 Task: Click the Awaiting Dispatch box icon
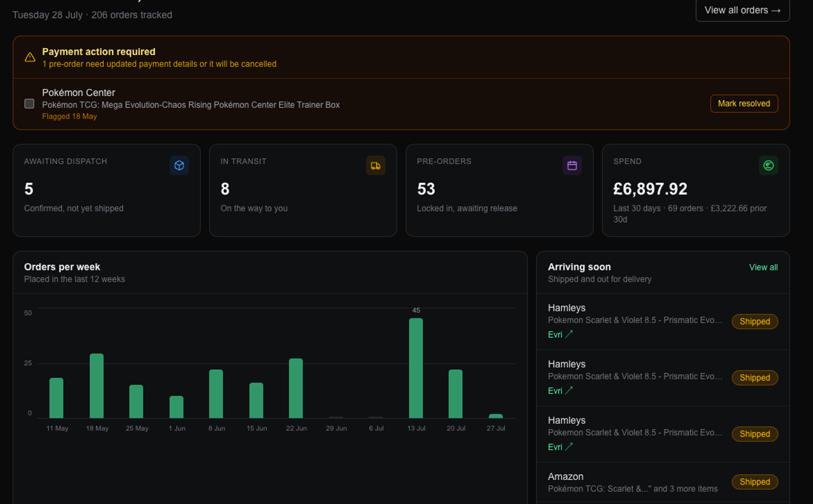(179, 165)
